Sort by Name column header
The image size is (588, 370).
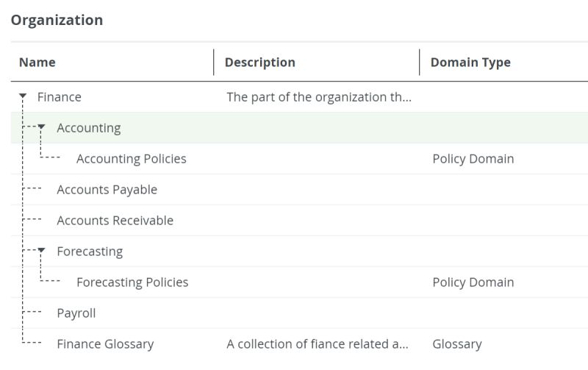(37, 63)
